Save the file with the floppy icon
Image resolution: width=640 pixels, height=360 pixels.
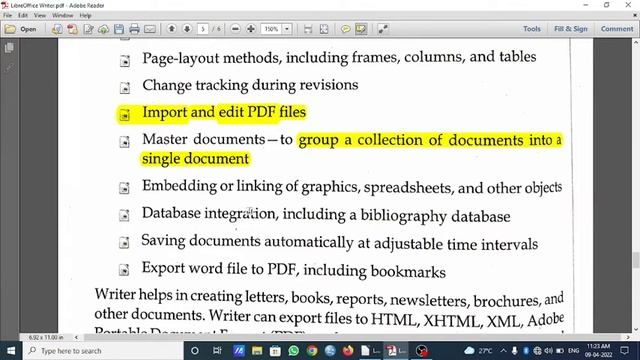[x=119, y=29]
